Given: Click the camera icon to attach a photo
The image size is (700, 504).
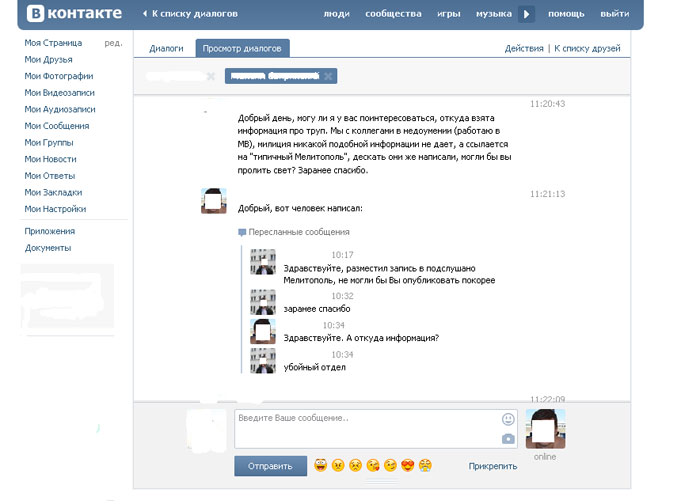Looking at the screenshot, I should (508, 438).
